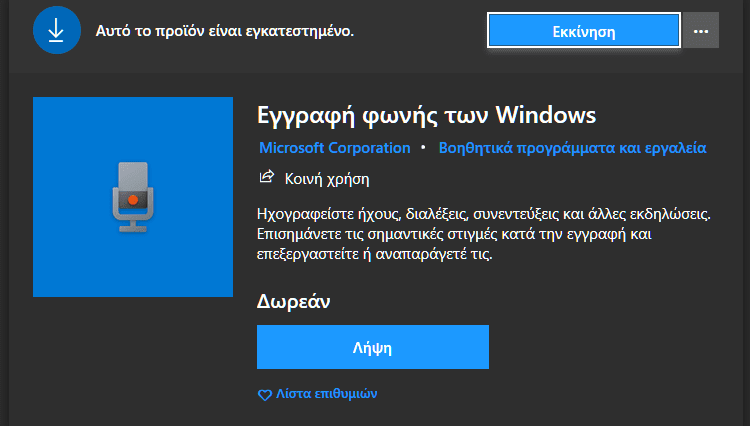Image resolution: width=750 pixels, height=426 pixels.
Task: Open the three-dot more options menu
Action: [701, 31]
